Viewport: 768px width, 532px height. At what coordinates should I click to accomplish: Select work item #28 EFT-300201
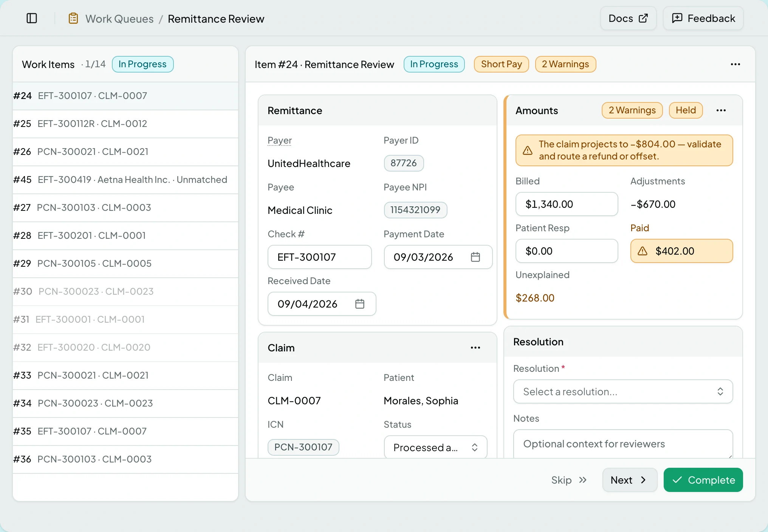(125, 236)
